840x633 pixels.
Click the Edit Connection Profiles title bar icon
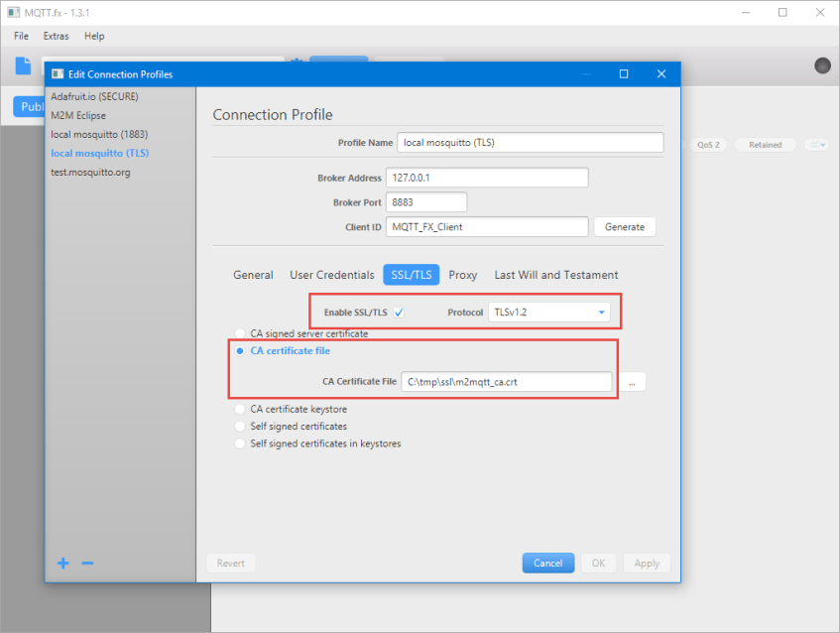pos(58,73)
